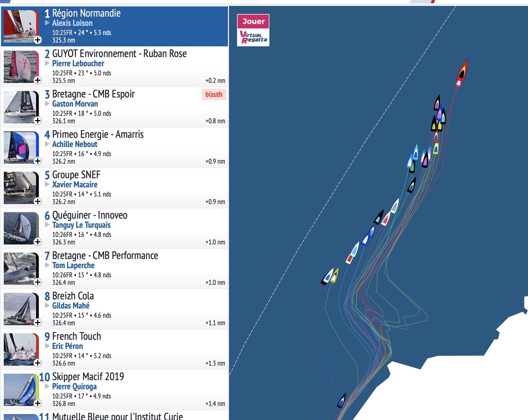528x420 pixels.
Task: Select boat name French Touch
Action: pyautogui.click(x=76, y=336)
